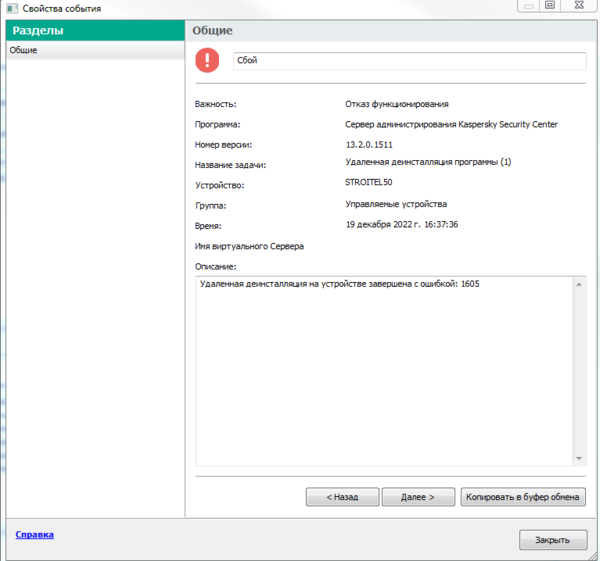Screen dimensions: 600x561
Task: Click the value Отказ функционирования
Action: (x=397, y=104)
